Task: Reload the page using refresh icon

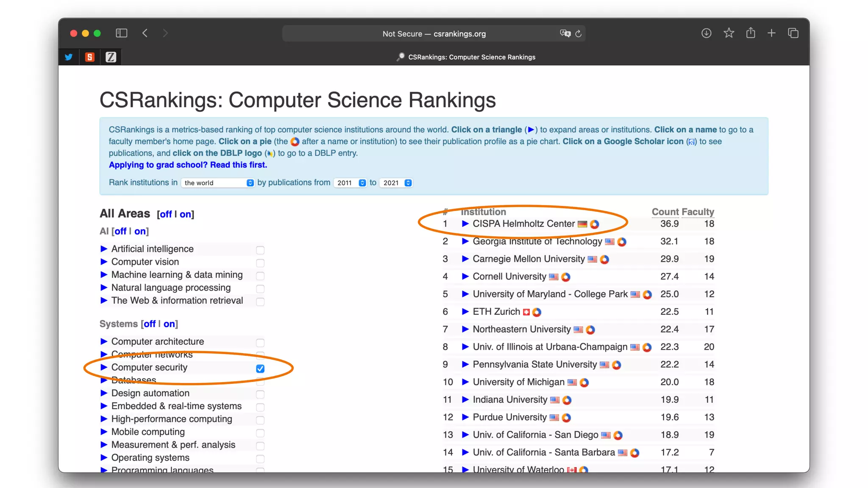Action: [x=578, y=33]
